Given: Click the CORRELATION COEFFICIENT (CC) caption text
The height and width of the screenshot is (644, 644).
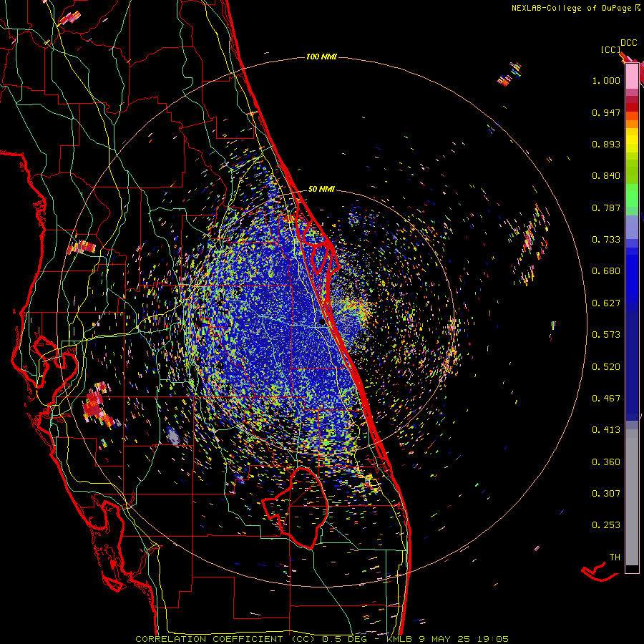Looking at the screenshot, I should coord(225,639).
